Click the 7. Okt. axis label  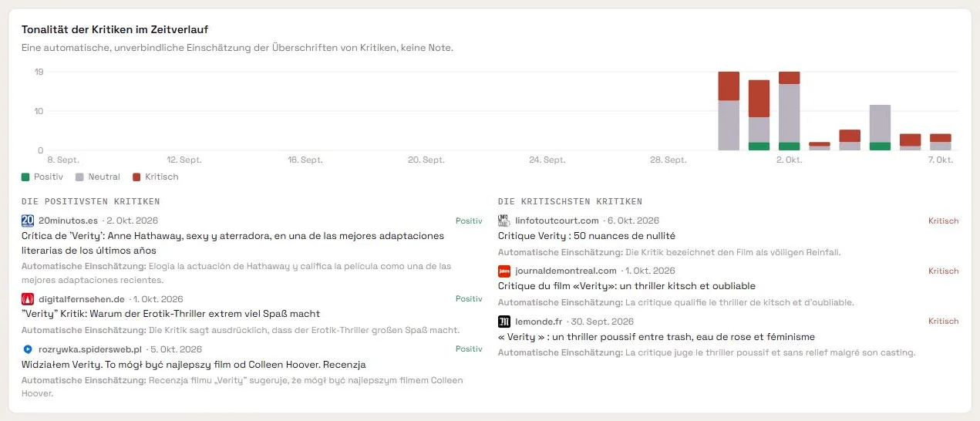tap(941, 160)
